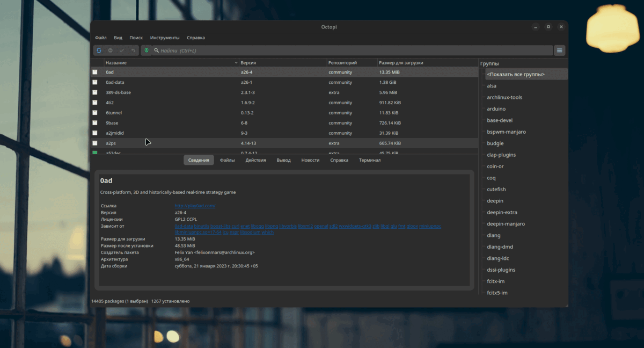Toggle the green alien AUR icon

point(146,50)
